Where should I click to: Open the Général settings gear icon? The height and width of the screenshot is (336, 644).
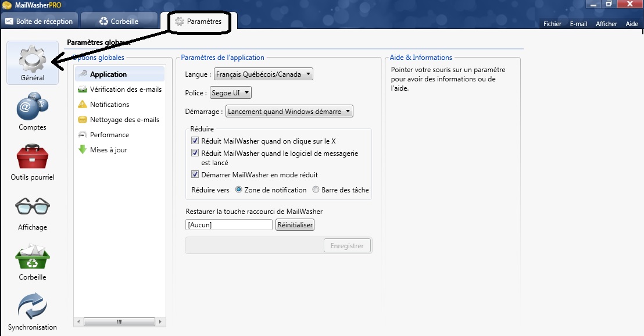click(x=33, y=59)
